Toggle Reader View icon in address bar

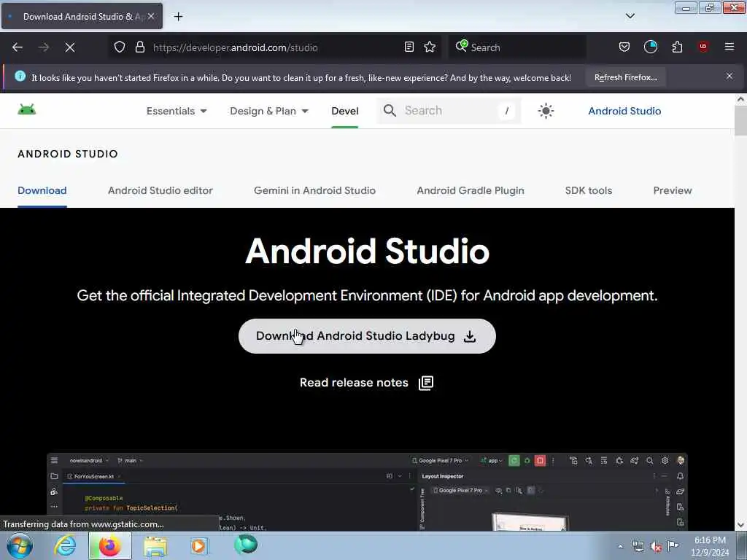pyautogui.click(x=409, y=47)
